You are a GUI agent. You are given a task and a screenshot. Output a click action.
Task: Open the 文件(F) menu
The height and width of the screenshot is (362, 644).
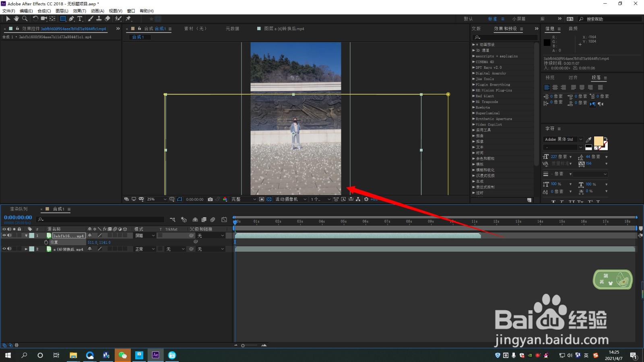pyautogui.click(x=8, y=11)
